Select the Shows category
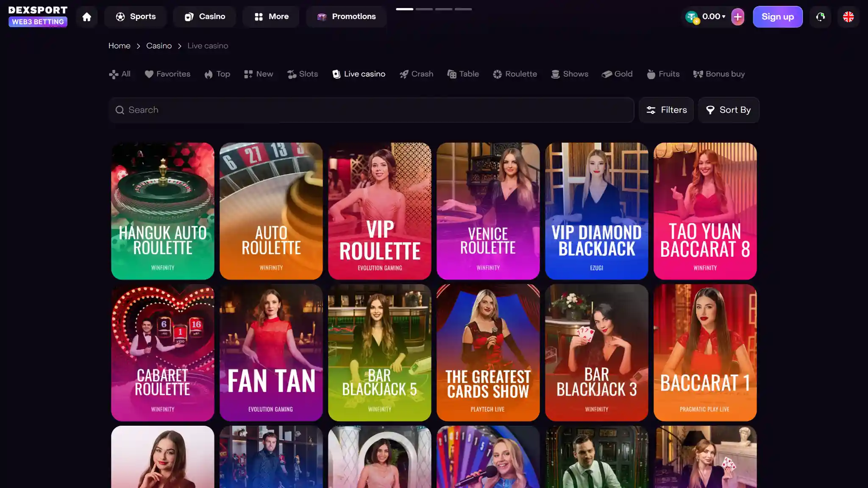The image size is (868, 488). (x=570, y=74)
